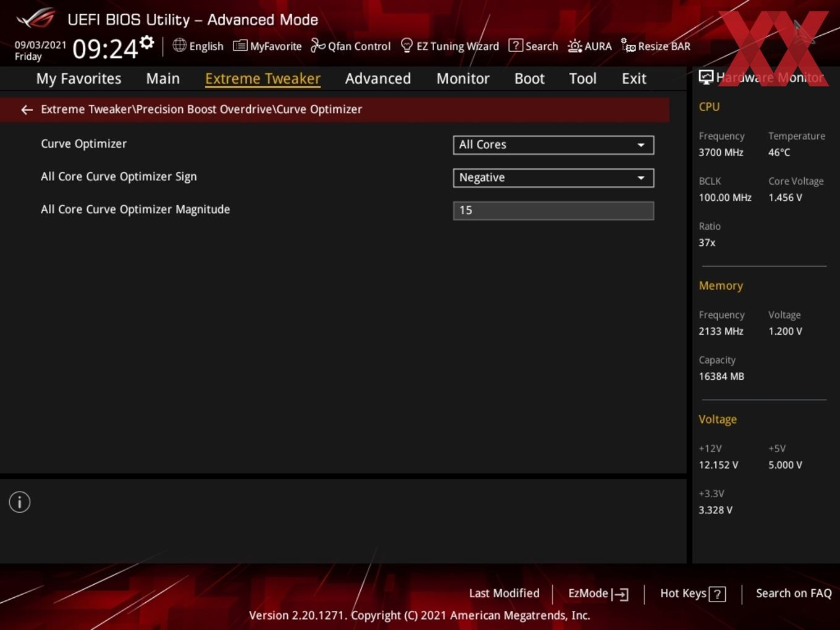
Task: Launch EZ Tuning Wizard bulb icon
Action: pos(406,45)
